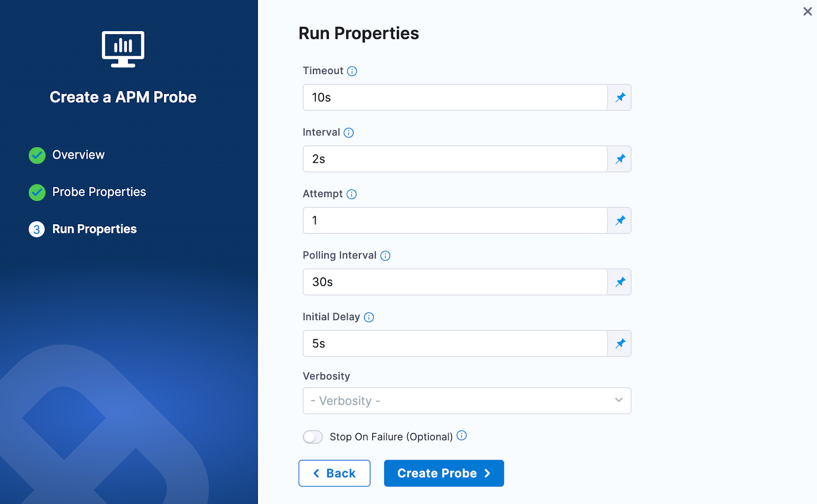Screen dimensions: 817x504
Task: Open the Timeout info tooltip
Action: pyautogui.click(x=351, y=71)
